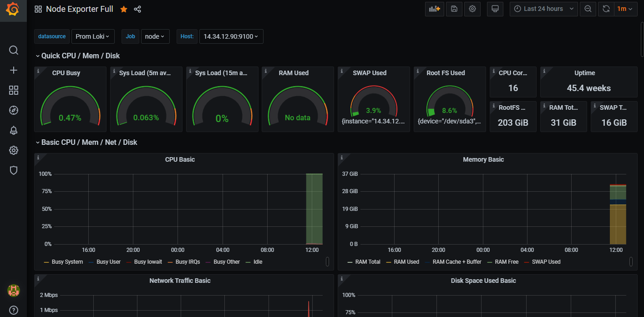Open the CPU Busy panel title menu
The height and width of the screenshot is (317, 644).
[66, 73]
